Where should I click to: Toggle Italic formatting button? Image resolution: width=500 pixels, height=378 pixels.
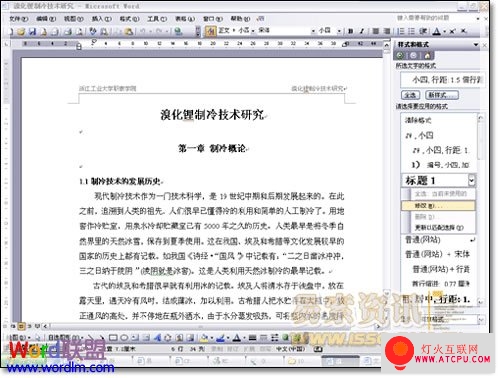(x=362, y=31)
